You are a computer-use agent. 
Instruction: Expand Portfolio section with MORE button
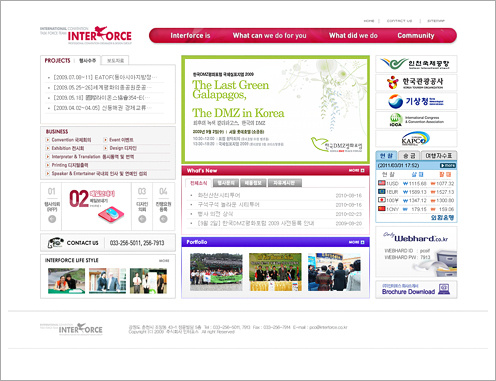point(357,242)
